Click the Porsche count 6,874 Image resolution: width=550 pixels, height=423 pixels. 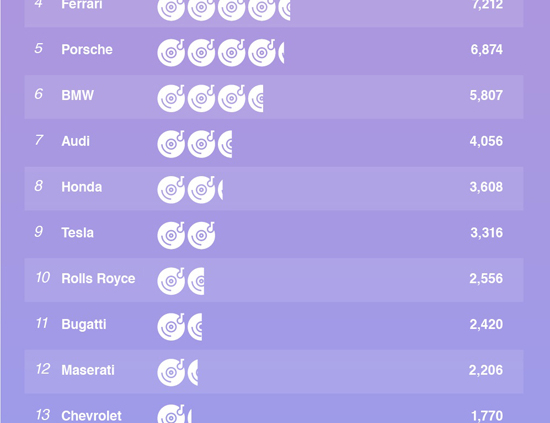point(487,49)
